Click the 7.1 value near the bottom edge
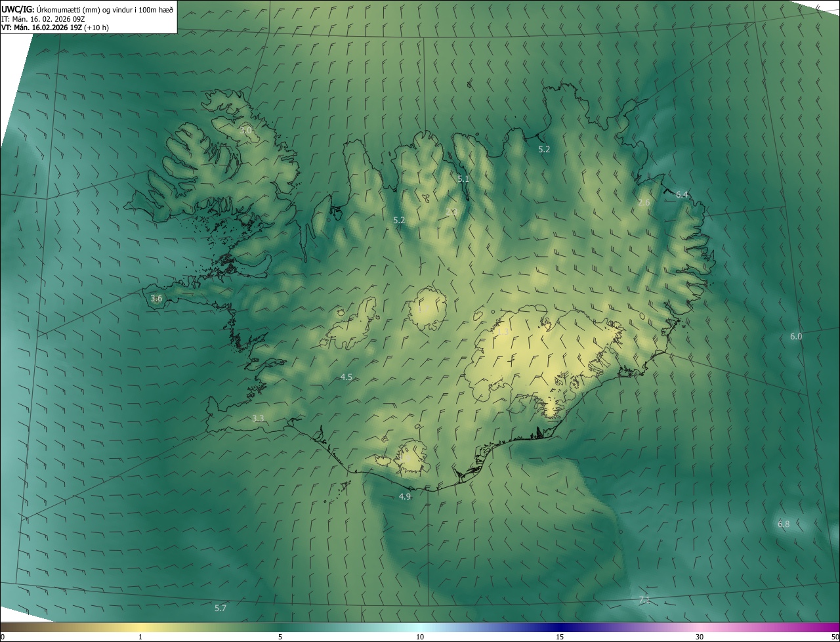This screenshot has height=642, width=840. pos(644,600)
